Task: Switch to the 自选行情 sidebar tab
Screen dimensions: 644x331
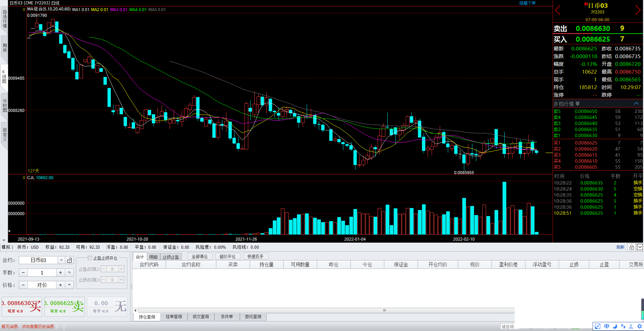Action: (4, 19)
